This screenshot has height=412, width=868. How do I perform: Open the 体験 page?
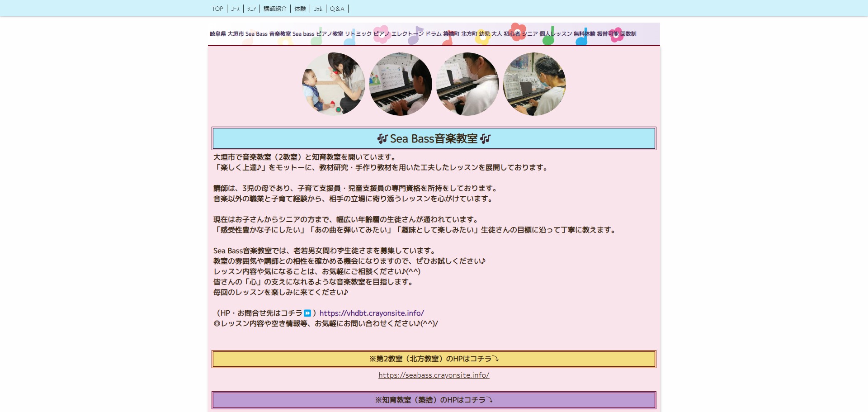[x=299, y=9]
